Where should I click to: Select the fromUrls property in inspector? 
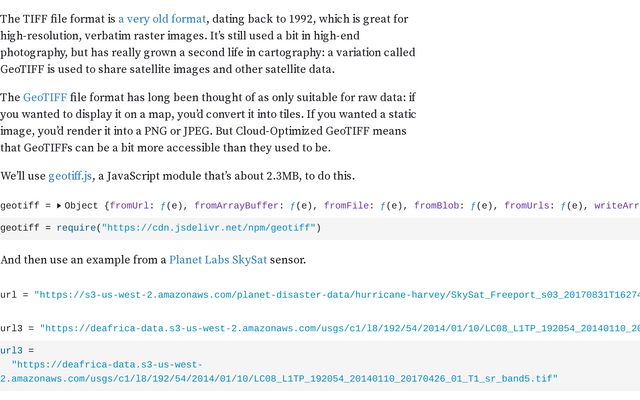click(x=527, y=206)
